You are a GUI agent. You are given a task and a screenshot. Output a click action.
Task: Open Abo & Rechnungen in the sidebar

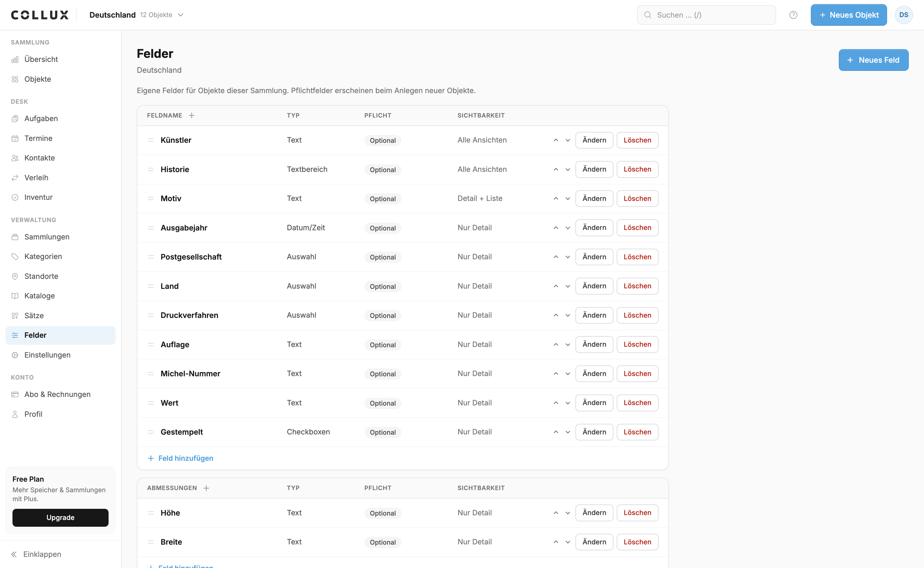(x=61, y=395)
